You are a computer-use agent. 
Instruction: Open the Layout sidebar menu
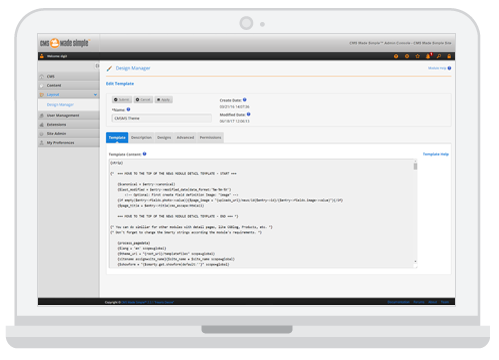pyautogui.click(x=69, y=95)
